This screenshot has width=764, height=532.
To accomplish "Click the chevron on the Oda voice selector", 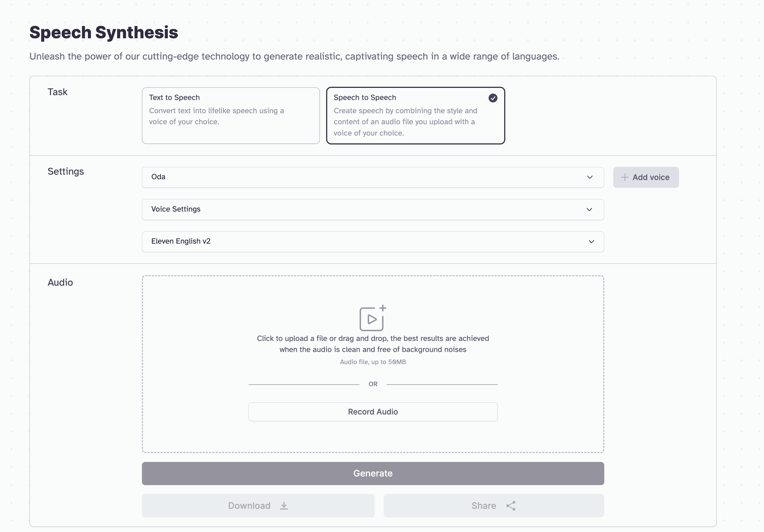I will click(x=590, y=177).
